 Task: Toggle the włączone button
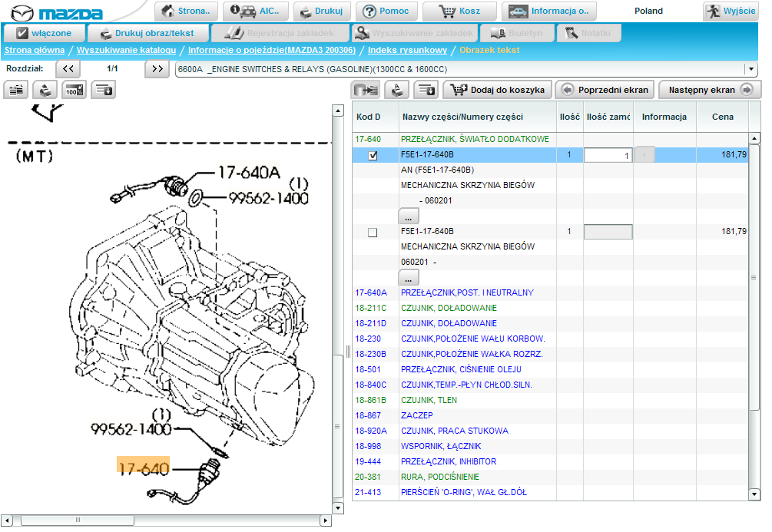44,34
